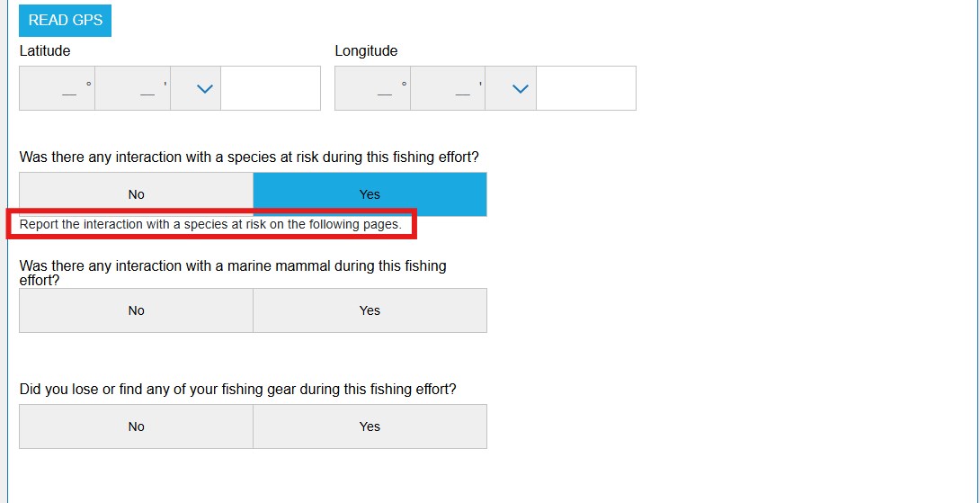Click the blank Latitude text box
The image size is (980, 503).
pyautogui.click(x=271, y=88)
